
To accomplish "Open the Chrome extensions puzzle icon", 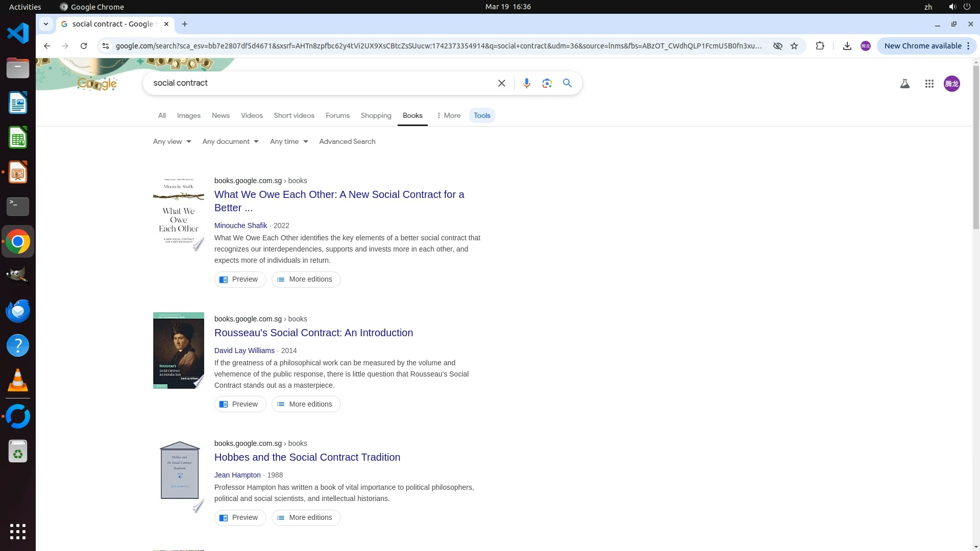I will (820, 46).
